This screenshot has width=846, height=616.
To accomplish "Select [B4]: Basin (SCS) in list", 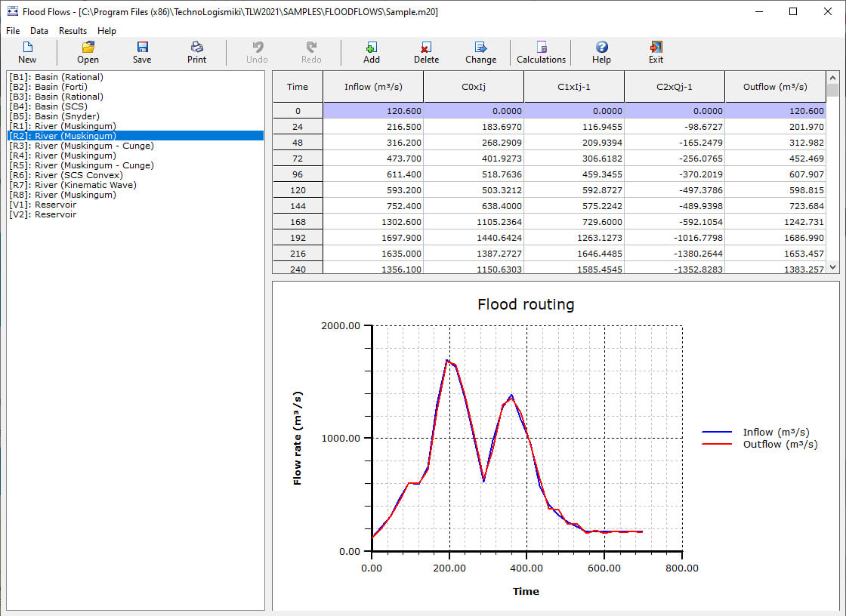I will click(x=48, y=106).
